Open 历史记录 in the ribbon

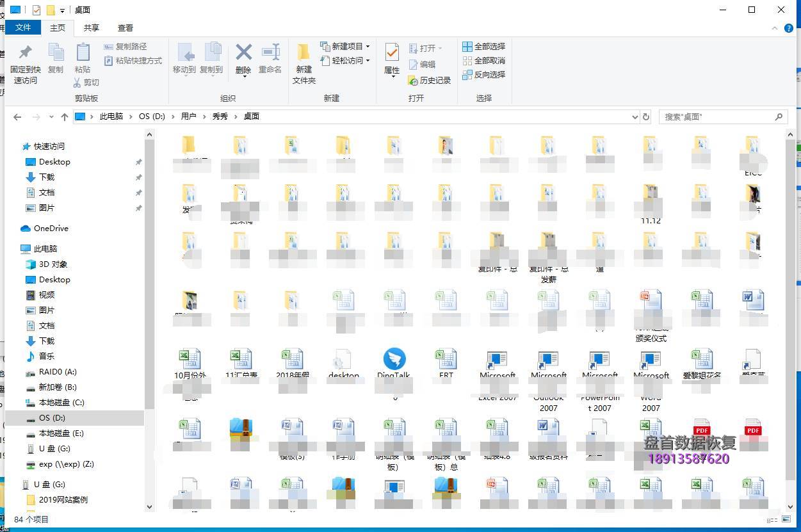point(430,80)
